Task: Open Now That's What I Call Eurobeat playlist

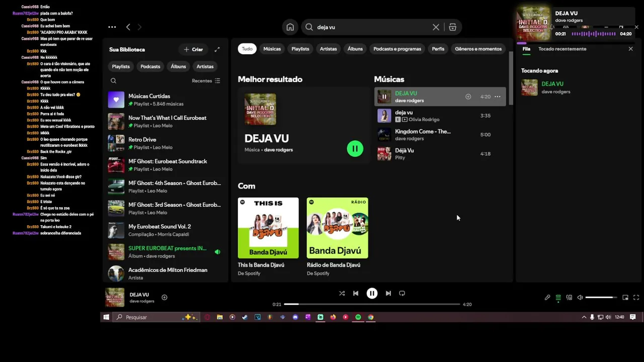Action: [165, 121]
